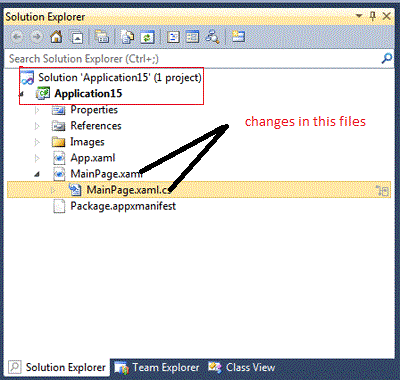Open the Class View tab
The width and height of the screenshot is (400, 380).
coord(242,367)
